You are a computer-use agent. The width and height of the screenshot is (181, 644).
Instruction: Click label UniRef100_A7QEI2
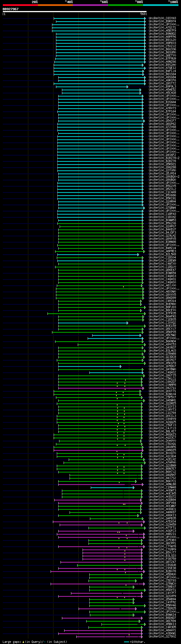coord(162,68)
